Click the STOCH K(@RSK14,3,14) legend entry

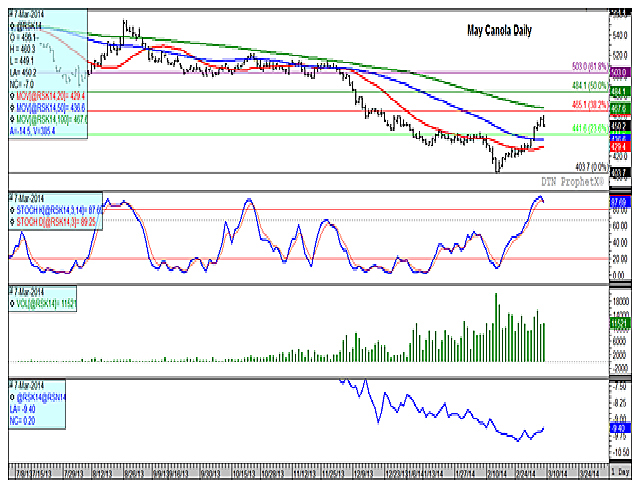[x=59, y=211]
